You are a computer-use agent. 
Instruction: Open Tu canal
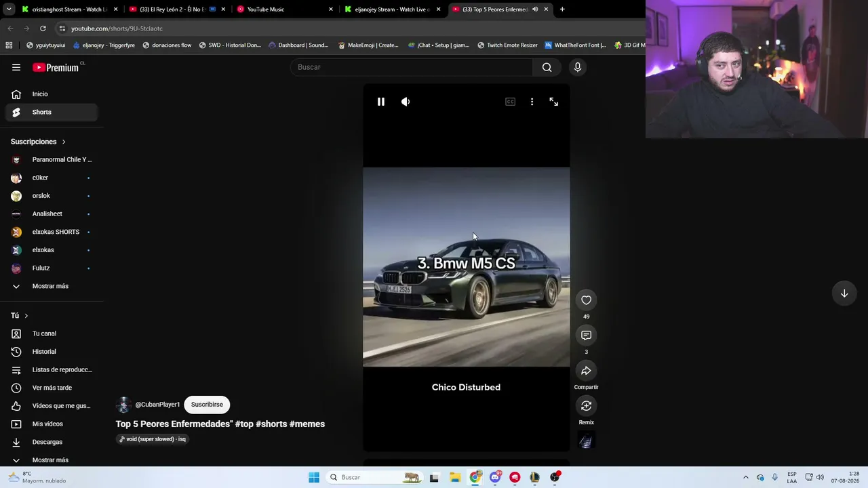(x=52, y=333)
